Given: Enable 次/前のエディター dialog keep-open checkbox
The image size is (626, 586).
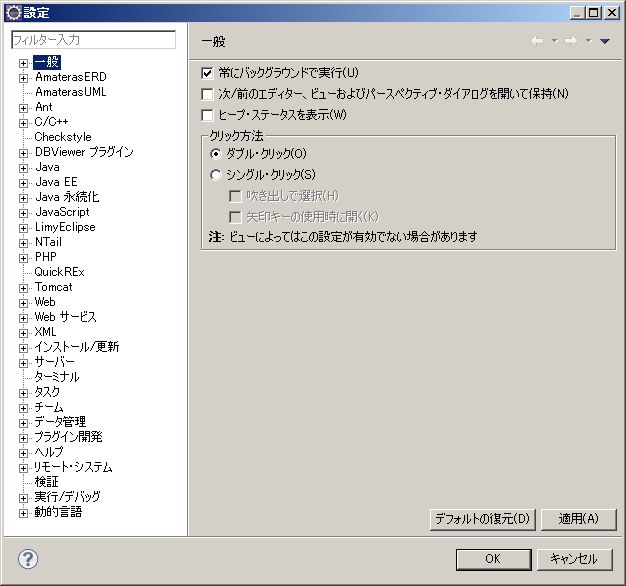Looking at the screenshot, I should click(x=207, y=94).
